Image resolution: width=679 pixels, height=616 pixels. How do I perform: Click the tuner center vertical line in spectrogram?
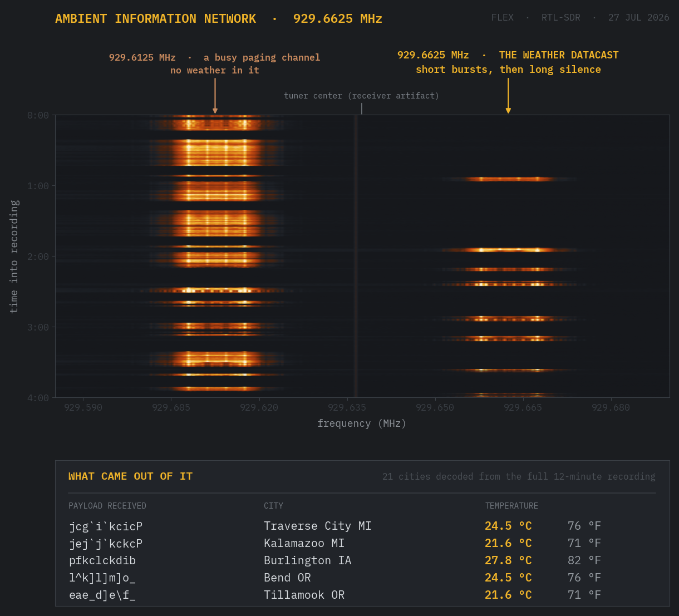click(356, 256)
